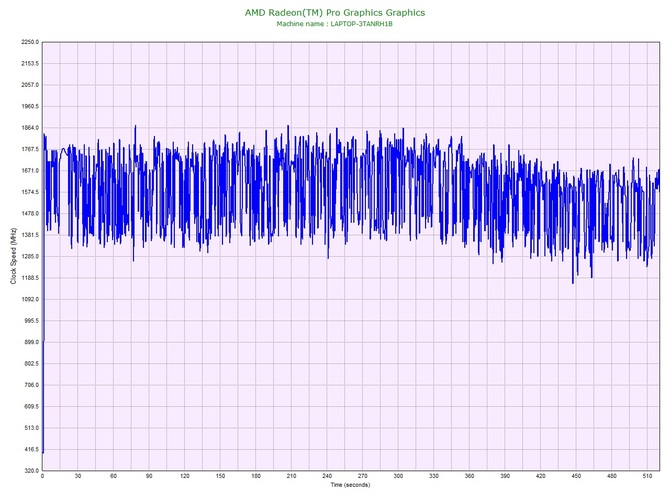Click the 899.0 y-axis value
This screenshot has width=670, height=502.
[31, 342]
